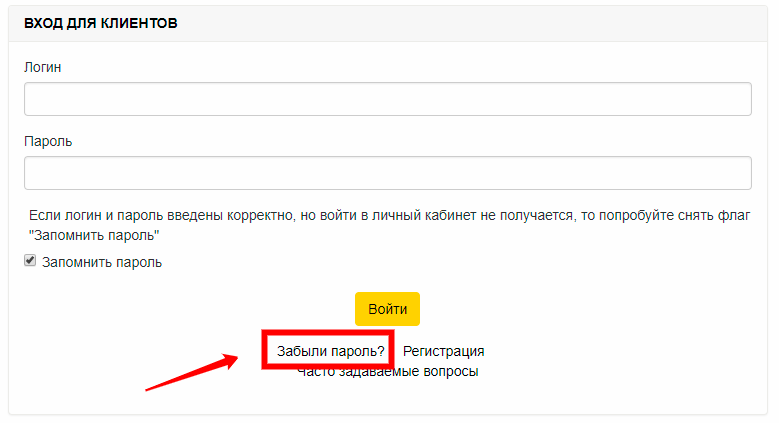Viewport: 779px width, 423px height.
Task: Focus the Пароль input field
Action: (388, 173)
